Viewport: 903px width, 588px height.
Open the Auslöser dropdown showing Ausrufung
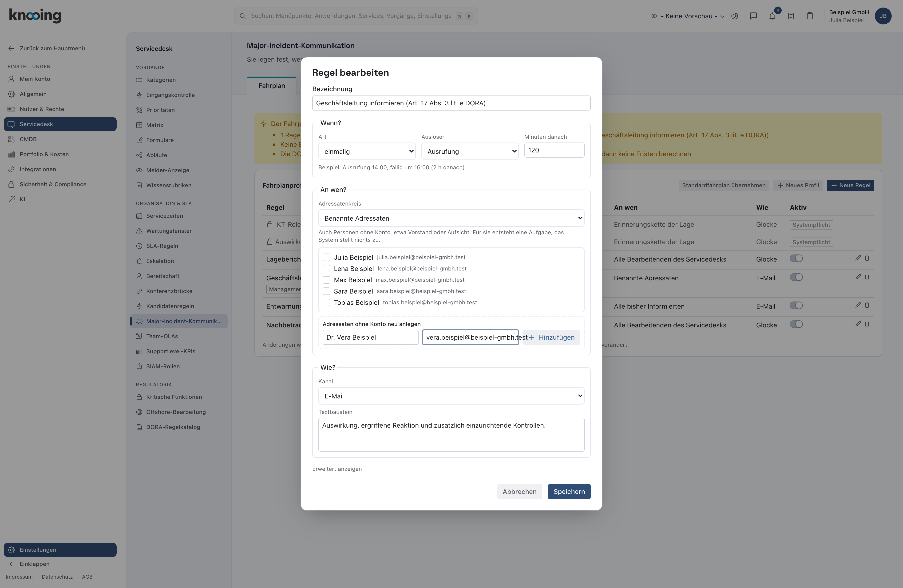(x=470, y=151)
